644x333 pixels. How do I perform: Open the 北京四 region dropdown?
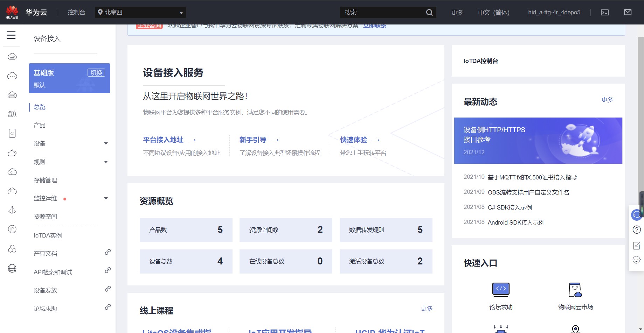[x=140, y=13]
